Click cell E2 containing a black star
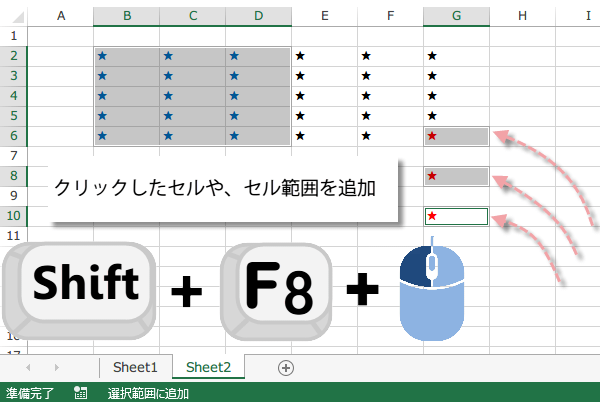The height and width of the screenshot is (402, 600). click(324, 56)
